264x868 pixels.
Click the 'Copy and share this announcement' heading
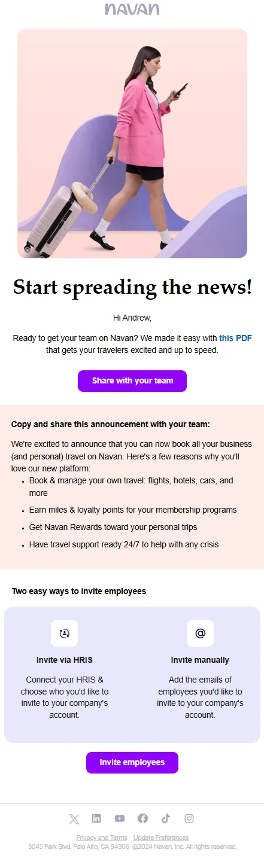click(x=111, y=425)
